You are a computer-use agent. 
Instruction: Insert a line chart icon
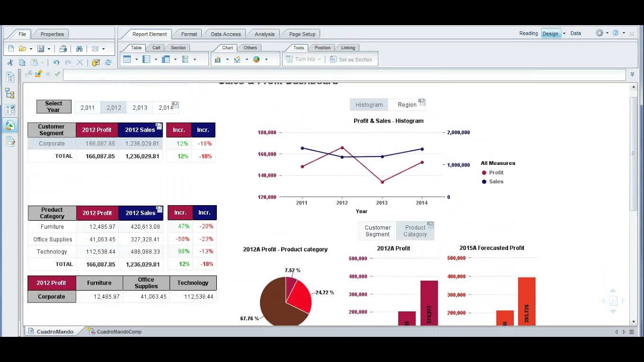tap(237, 59)
